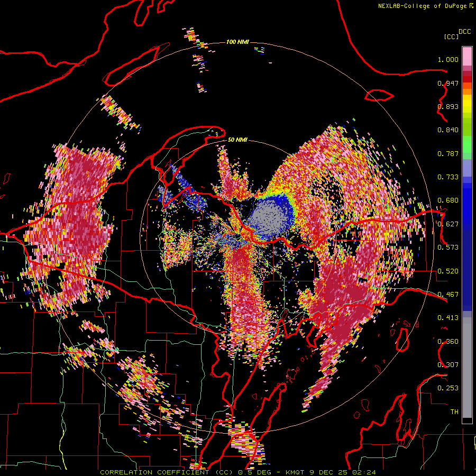The height and width of the screenshot is (476, 476).
Task: Click the 0.787 legend value
Action: pos(448,153)
